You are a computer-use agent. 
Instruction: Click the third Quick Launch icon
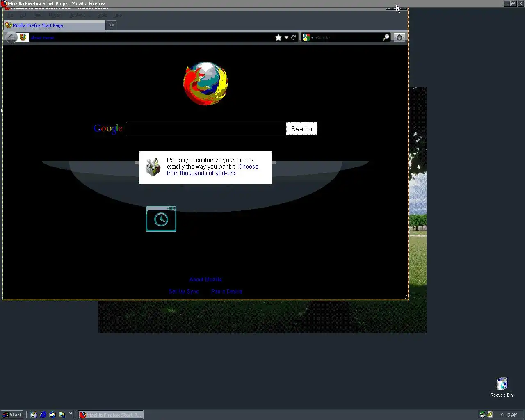[52, 415]
